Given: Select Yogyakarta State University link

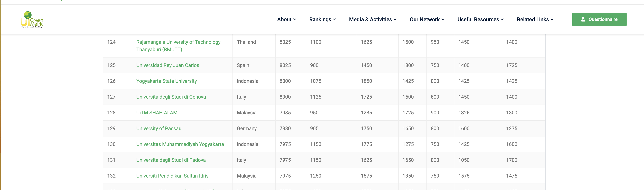Looking at the screenshot, I should [x=166, y=81].
